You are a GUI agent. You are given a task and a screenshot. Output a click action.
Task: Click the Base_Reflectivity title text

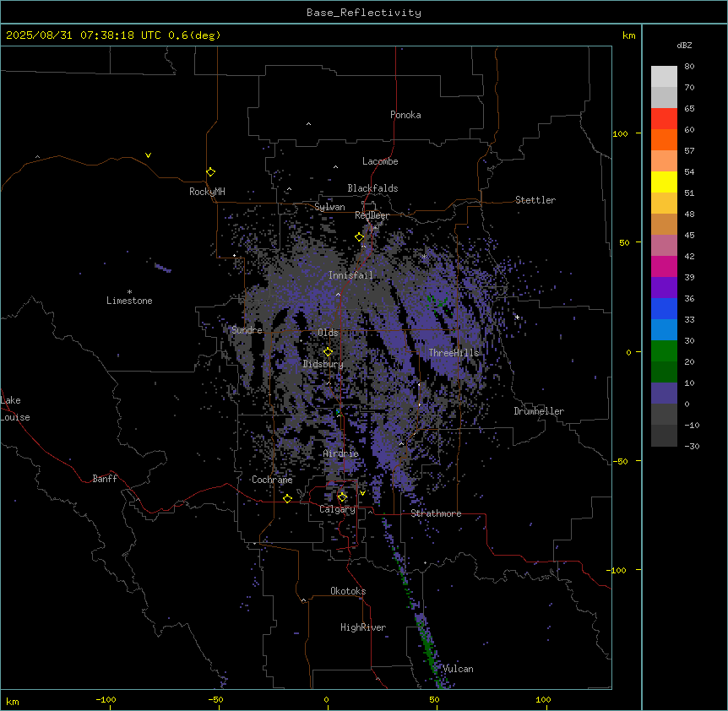click(364, 13)
